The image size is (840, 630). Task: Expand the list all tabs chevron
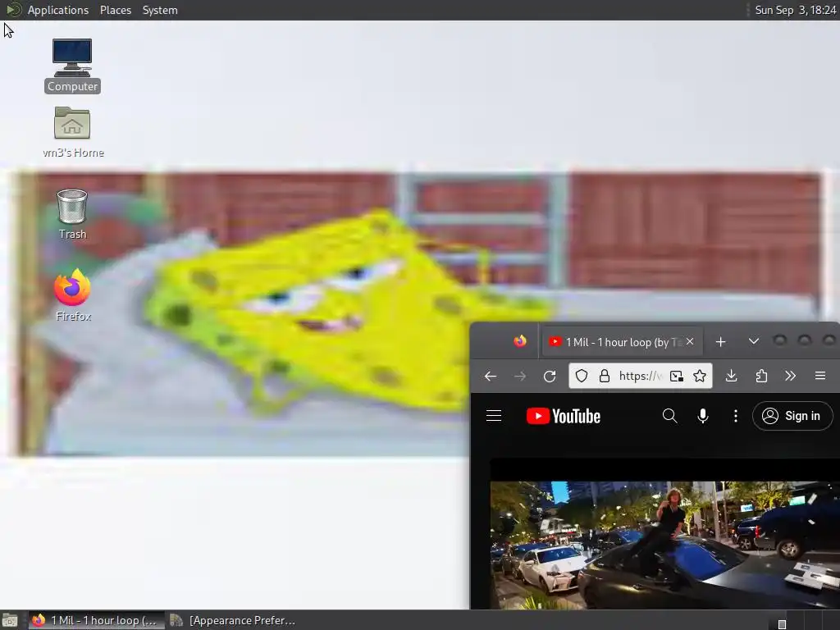click(x=753, y=341)
